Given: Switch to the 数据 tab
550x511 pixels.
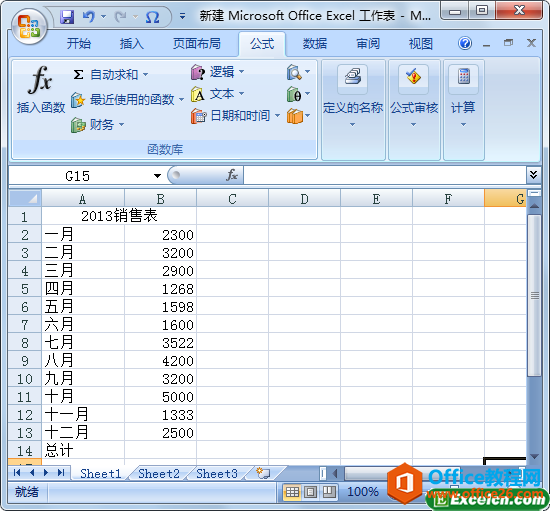Looking at the screenshot, I should pyautogui.click(x=315, y=44).
